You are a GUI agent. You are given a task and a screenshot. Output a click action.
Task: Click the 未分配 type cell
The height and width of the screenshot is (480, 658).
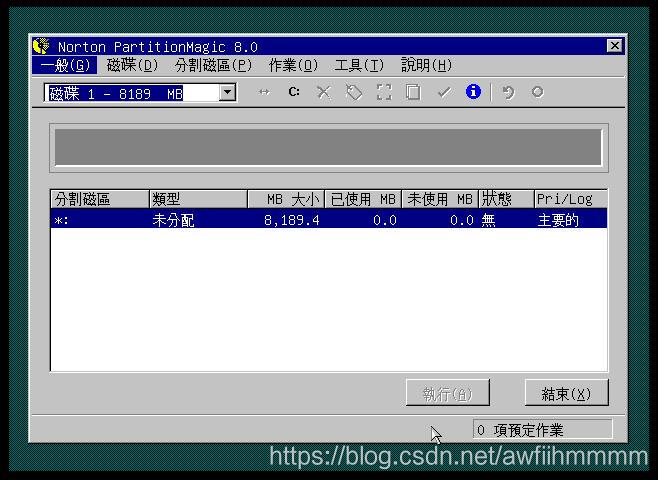[x=173, y=220]
